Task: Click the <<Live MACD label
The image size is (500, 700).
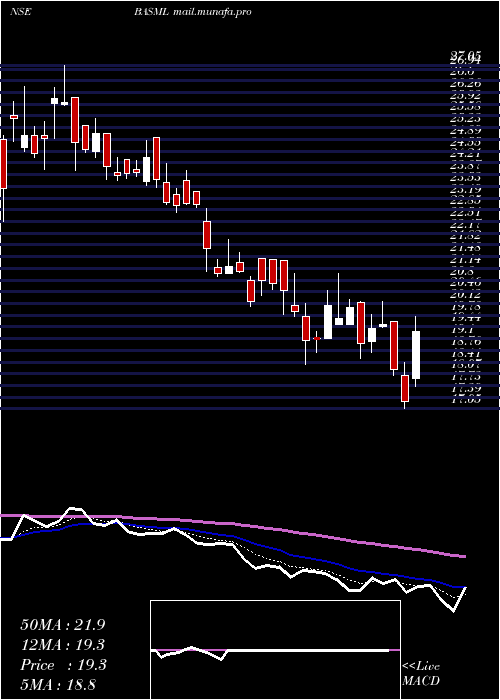Action: tap(421, 673)
